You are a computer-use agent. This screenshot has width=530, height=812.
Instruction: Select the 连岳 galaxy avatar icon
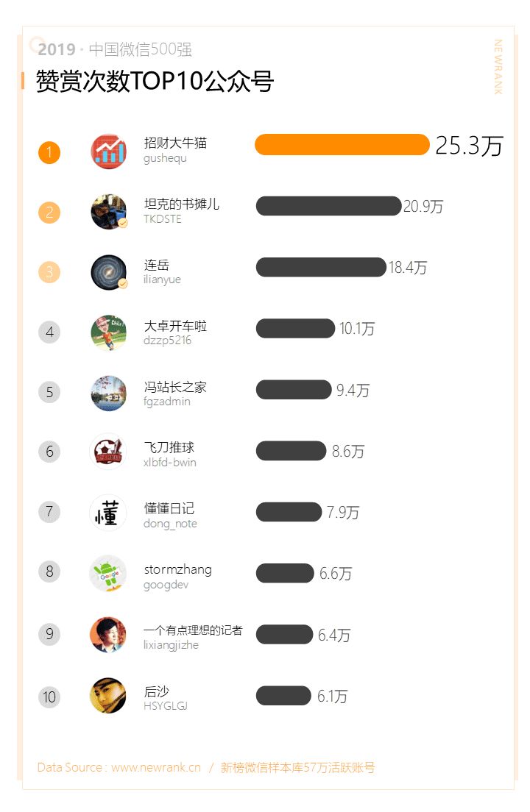tap(108, 272)
